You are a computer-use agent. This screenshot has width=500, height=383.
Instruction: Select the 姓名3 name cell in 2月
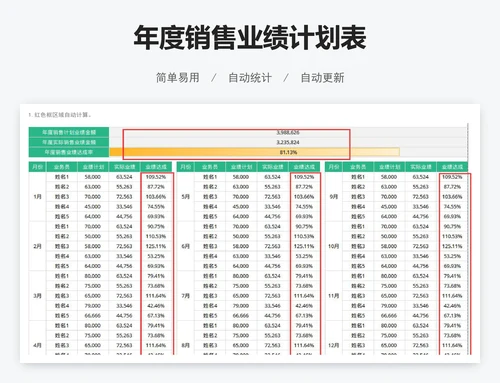pos(62,246)
